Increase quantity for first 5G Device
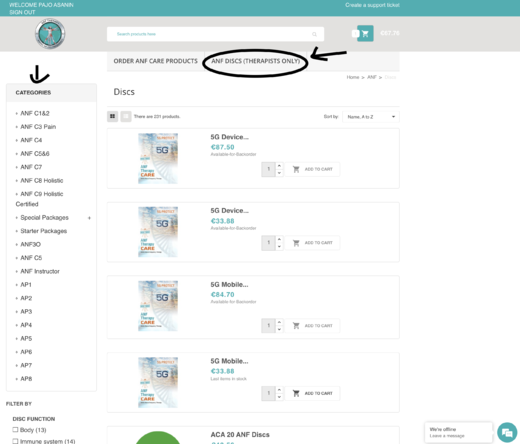This screenshot has height=444, width=520. click(279, 166)
